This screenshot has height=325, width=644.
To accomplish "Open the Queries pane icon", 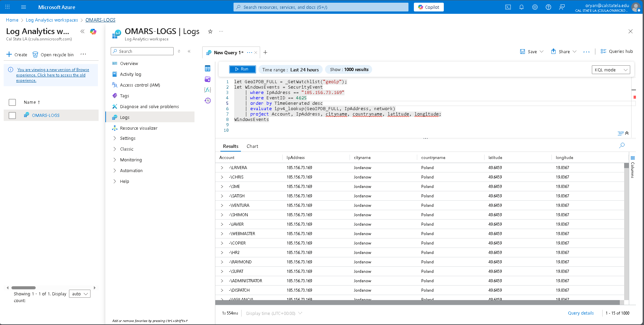I will pyautogui.click(x=208, y=79).
